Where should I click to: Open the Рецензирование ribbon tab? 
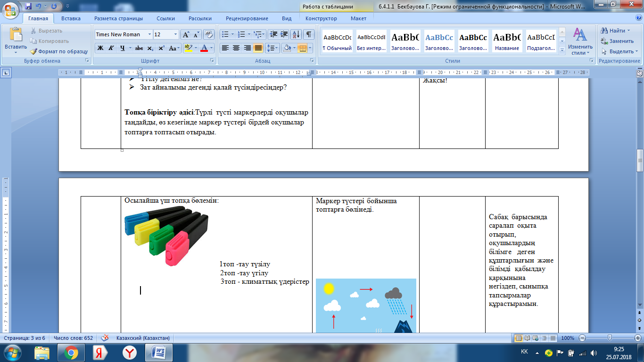pyautogui.click(x=247, y=18)
